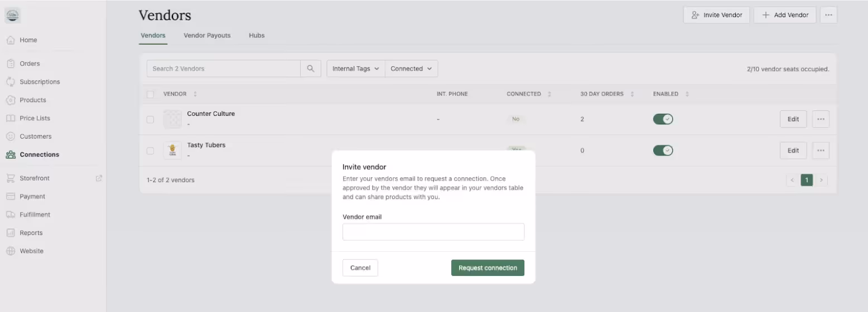Click the Add Vendor button

785,15
